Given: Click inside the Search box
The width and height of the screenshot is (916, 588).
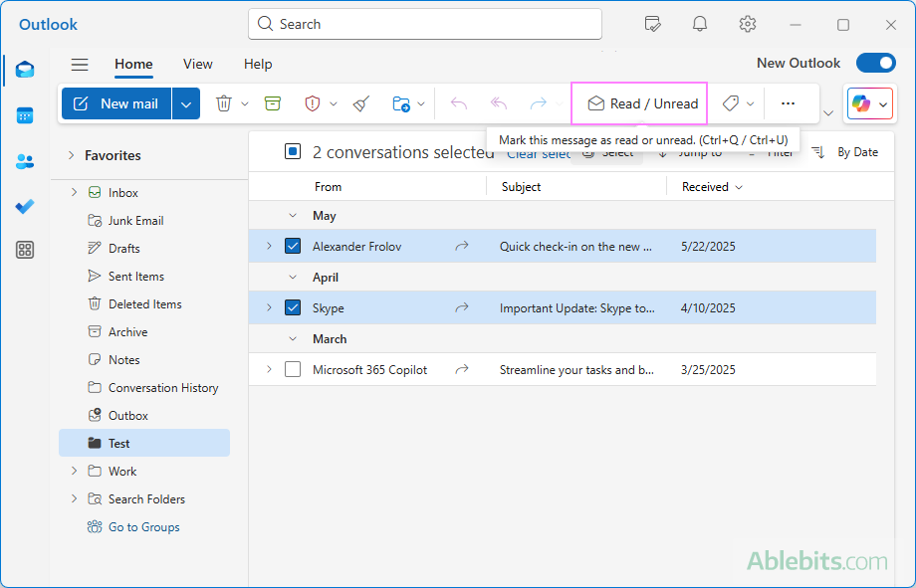Looking at the screenshot, I should coord(425,24).
